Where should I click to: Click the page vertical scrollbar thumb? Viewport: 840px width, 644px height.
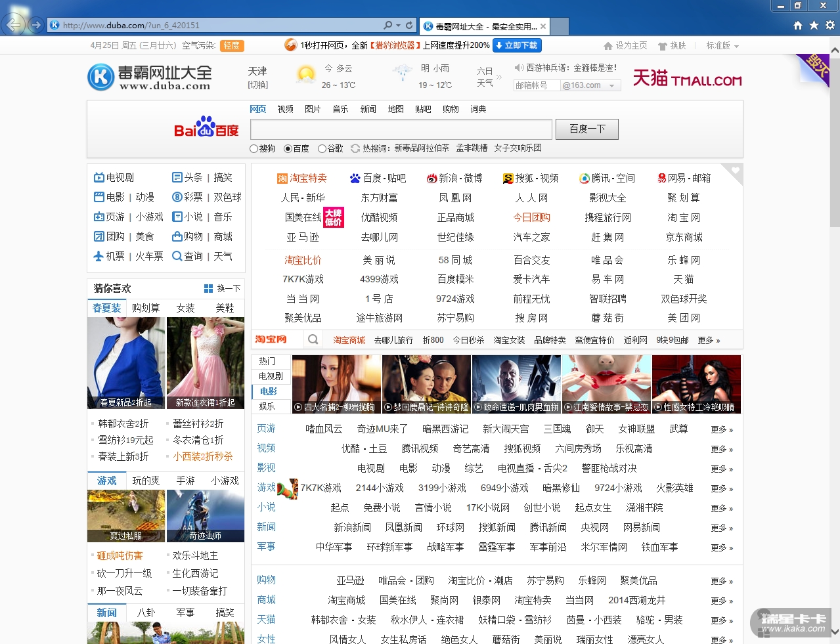click(x=835, y=141)
